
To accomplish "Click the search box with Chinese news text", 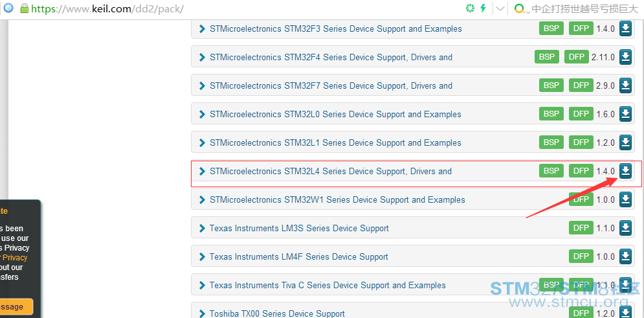I will point(584,8).
